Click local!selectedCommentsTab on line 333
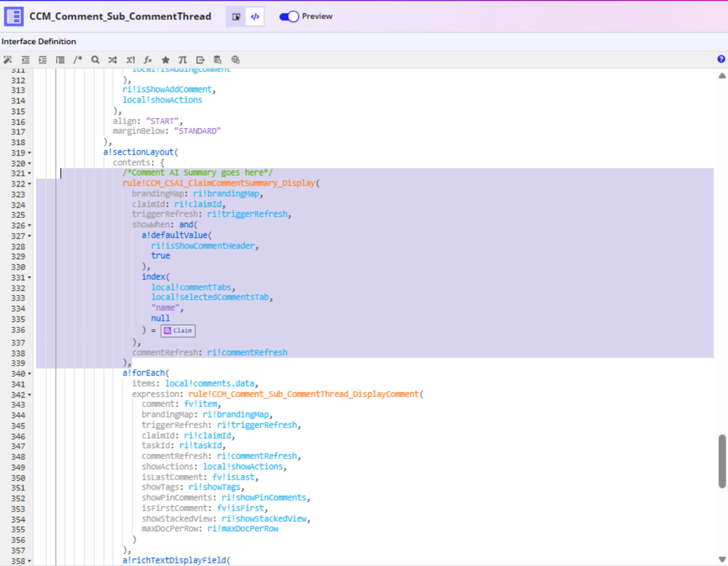The width and height of the screenshot is (728, 566). tap(210, 297)
